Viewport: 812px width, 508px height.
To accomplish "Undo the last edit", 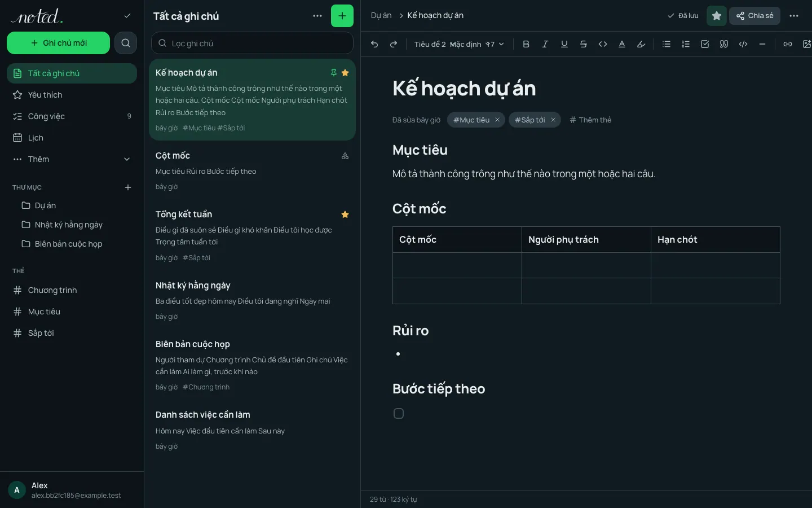I will pos(374,44).
